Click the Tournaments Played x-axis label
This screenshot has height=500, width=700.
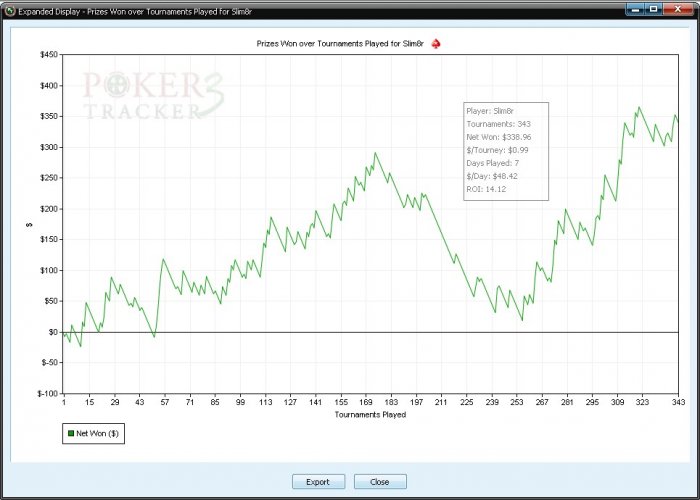(370, 414)
